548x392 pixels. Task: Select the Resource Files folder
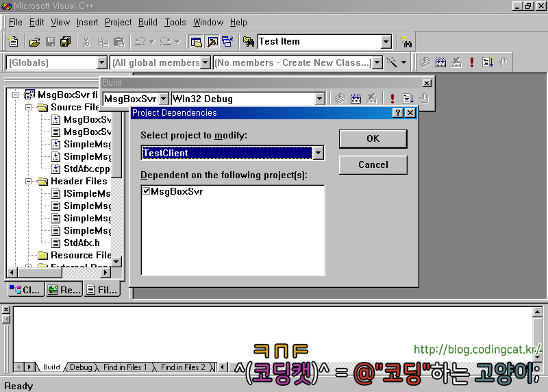(81, 255)
